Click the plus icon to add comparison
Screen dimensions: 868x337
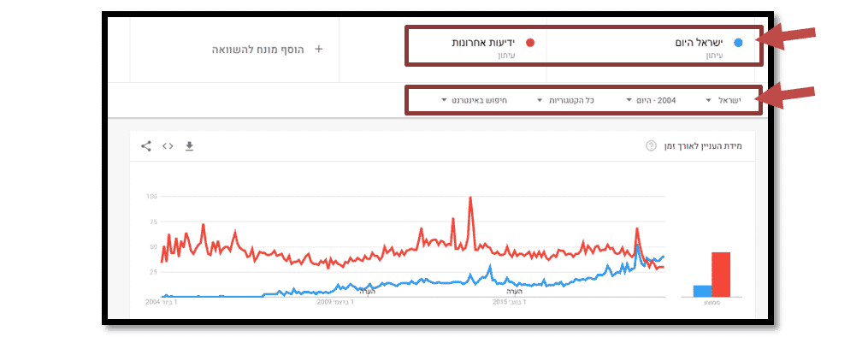click(318, 50)
